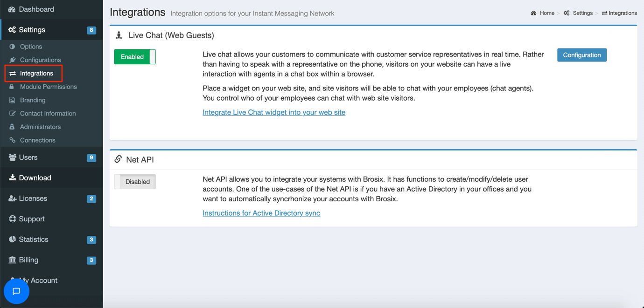Click the Dashboard gauge icon in sidebar
644x308 pixels.
click(12, 9)
